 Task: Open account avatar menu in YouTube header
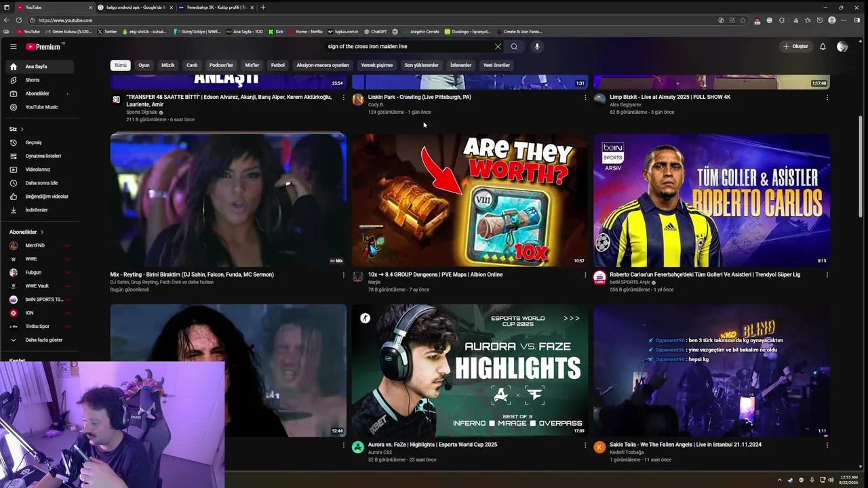click(842, 47)
